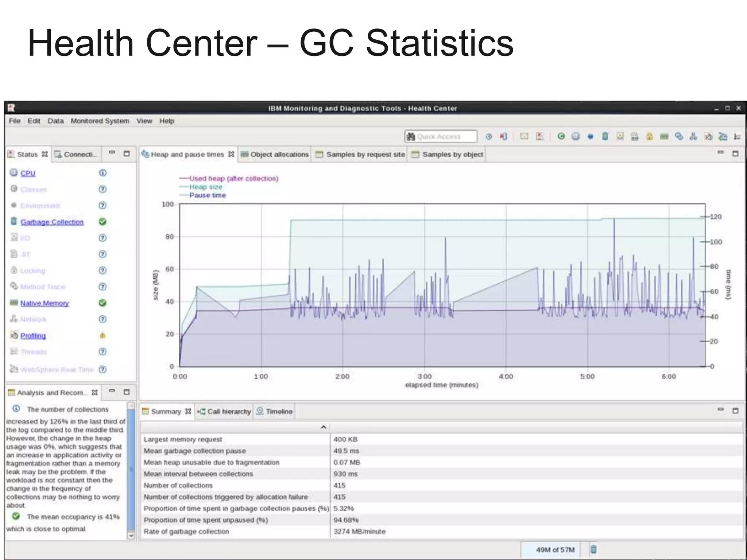Maximize the heap chart panel

pos(735,153)
